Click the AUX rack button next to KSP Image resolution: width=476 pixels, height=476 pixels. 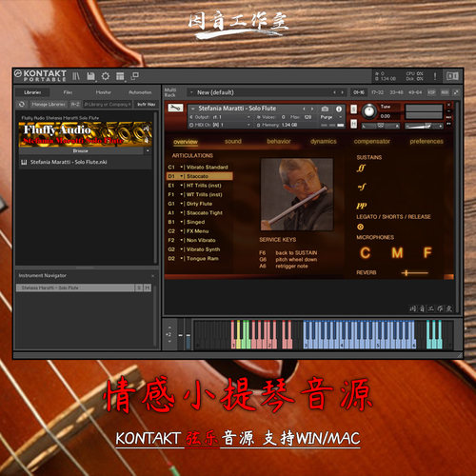445,92
